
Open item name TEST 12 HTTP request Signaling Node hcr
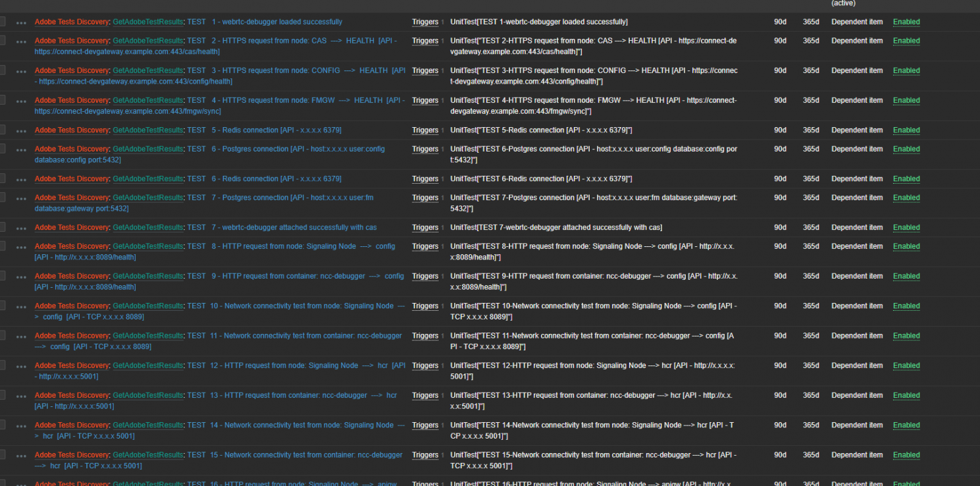(220, 371)
